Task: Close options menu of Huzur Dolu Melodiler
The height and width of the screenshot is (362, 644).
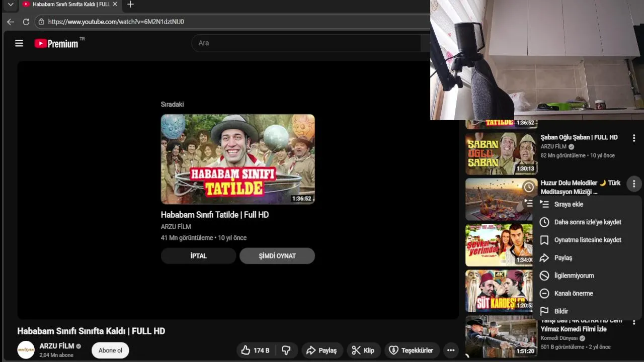Action: [x=634, y=184]
